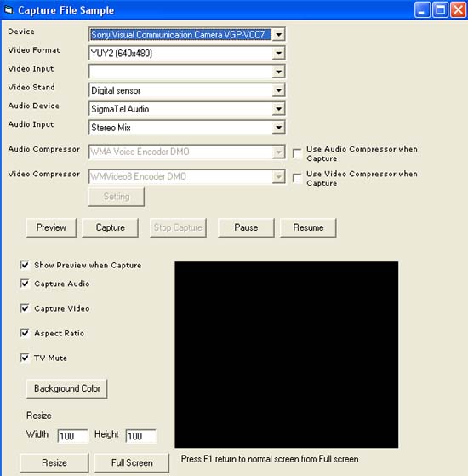Uncheck the Capture Video checkbox
468x476 pixels.
coord(25,308)
